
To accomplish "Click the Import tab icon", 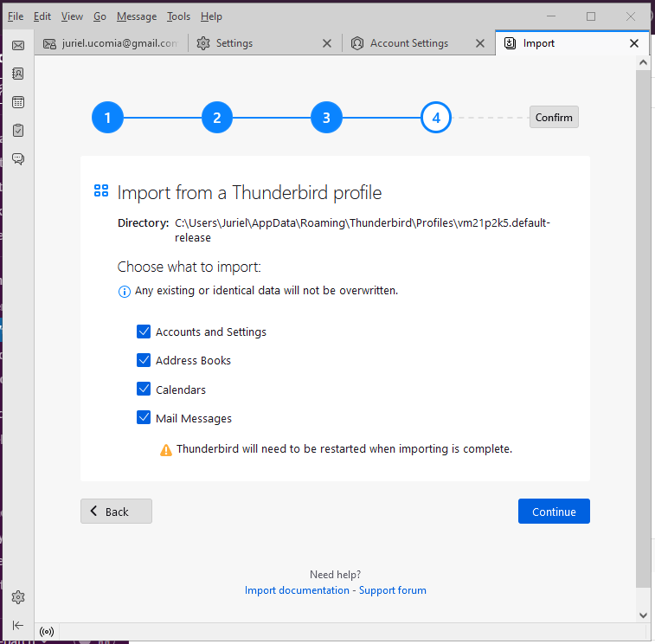I will (510, 43).
